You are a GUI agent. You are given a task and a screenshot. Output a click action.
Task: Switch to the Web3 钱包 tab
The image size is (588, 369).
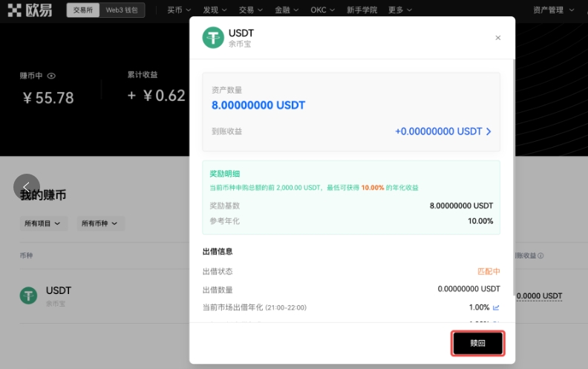tap(122, 10)
